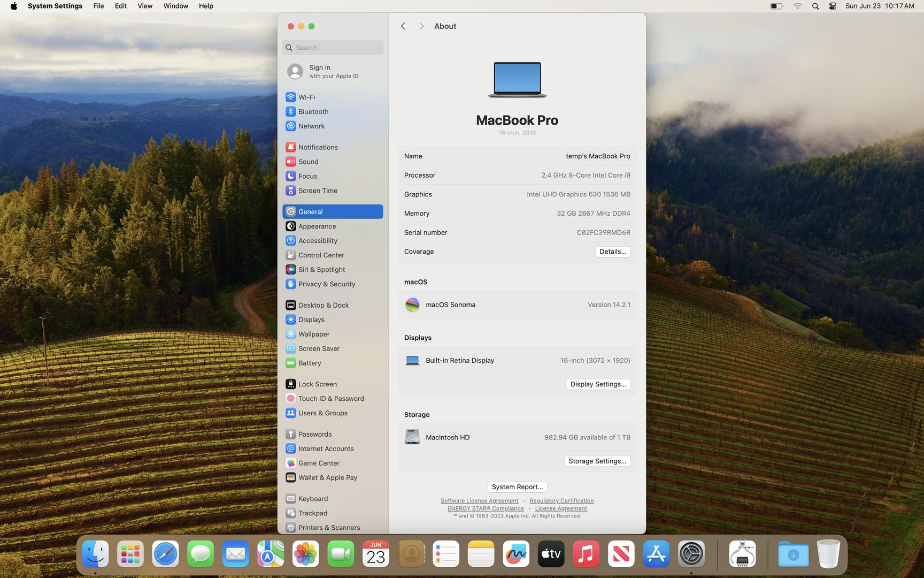Select Control Center in sidebar
Viewport: 924px width, 578px height.
pyautogui.click(x=333, y=255)
